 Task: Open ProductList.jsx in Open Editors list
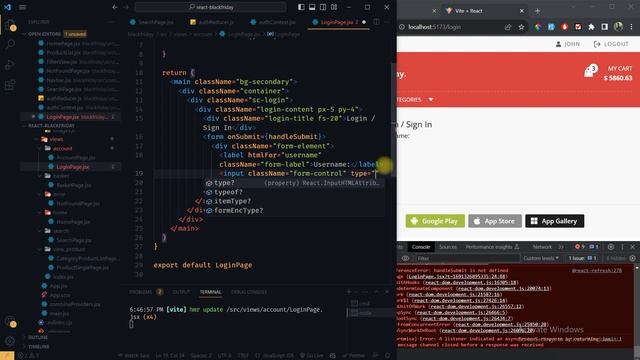(x=78, y=53)
